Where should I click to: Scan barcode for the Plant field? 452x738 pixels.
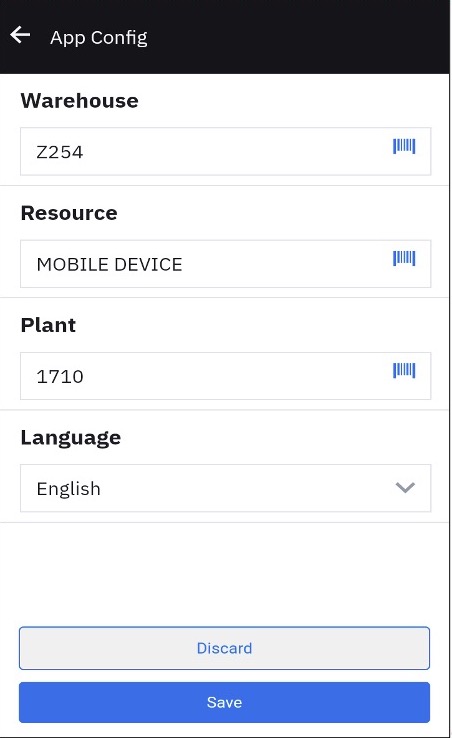404,371
